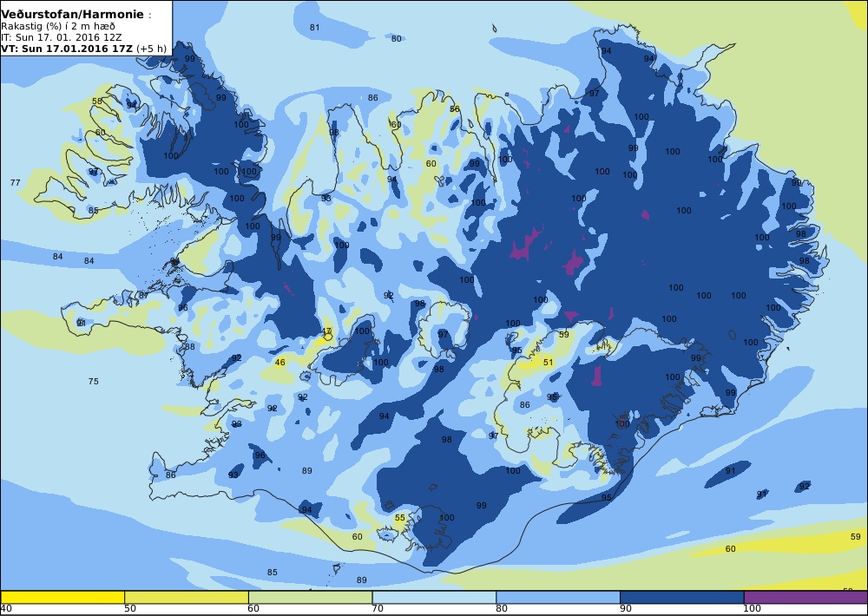This screenshot has height=616, width=868.
Task: Click the legend scale label 100
Action: tap(753, 609)
